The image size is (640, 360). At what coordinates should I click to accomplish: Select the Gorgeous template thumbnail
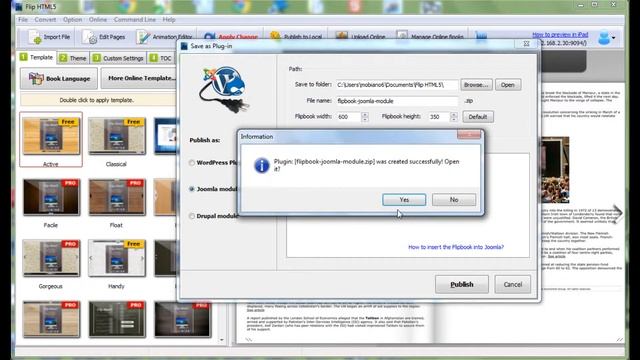coord(51,258)
